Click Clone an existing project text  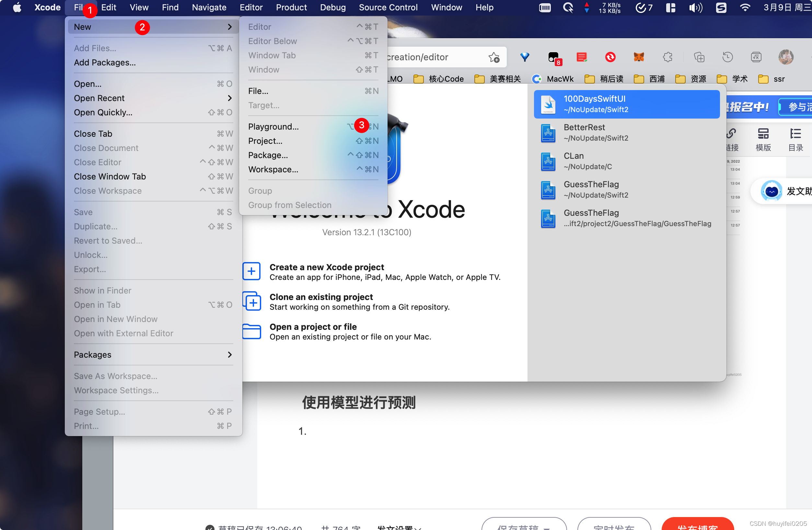click(321, 297)
